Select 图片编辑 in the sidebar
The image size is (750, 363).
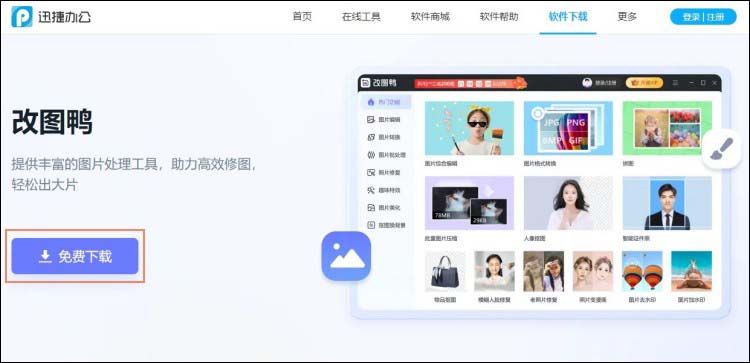pos(384,120)
